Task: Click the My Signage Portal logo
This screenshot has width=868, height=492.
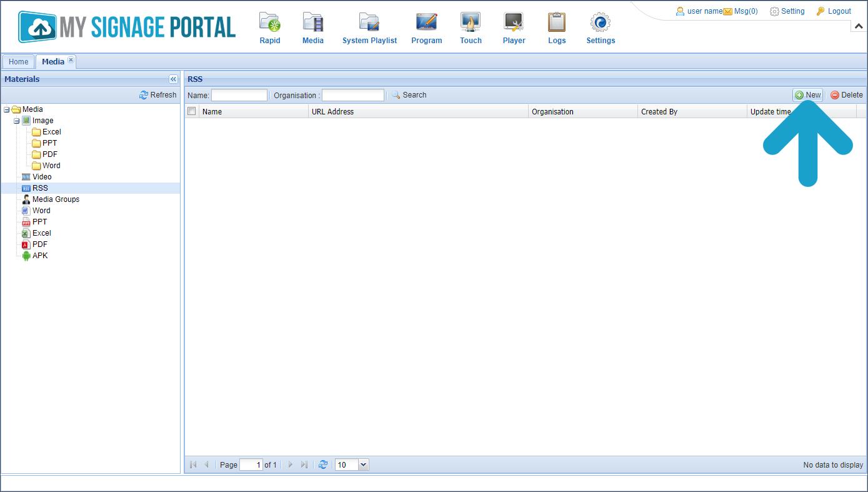Action: coord(127,27)
